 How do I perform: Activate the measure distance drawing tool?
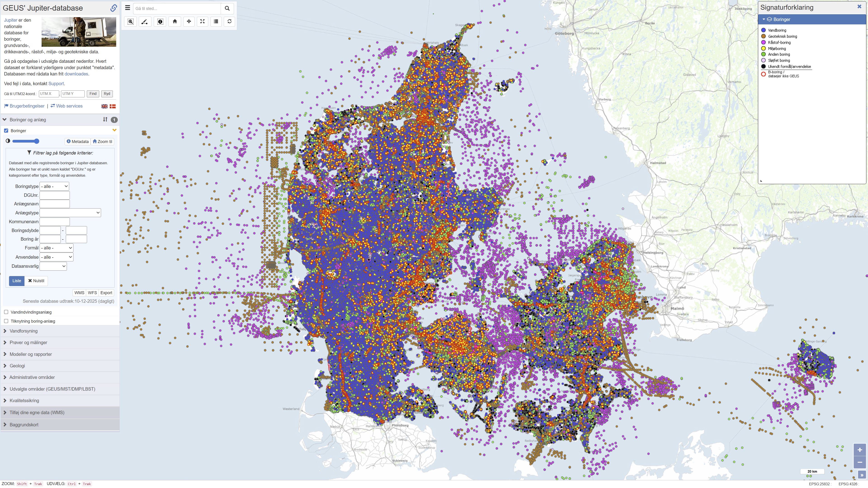[145, 21]
